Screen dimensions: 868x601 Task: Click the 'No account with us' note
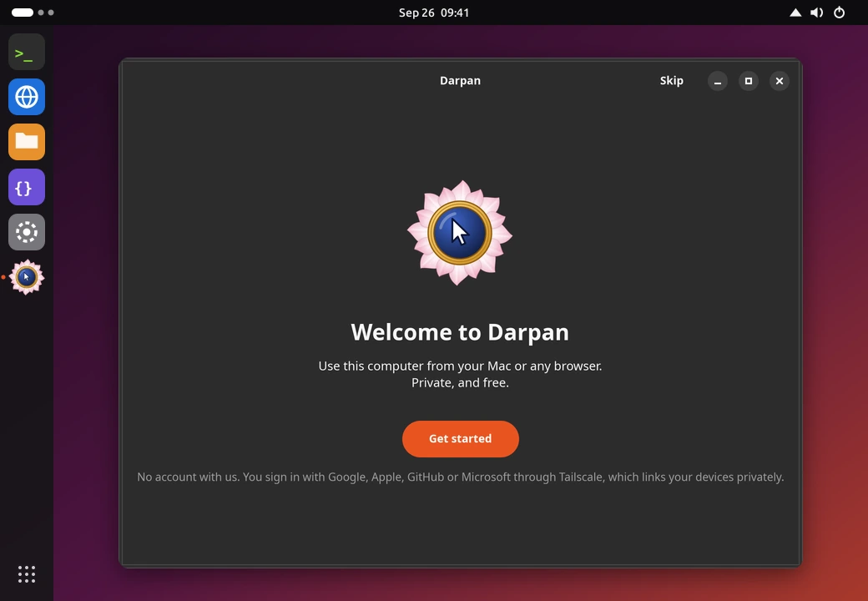point(461,477)
